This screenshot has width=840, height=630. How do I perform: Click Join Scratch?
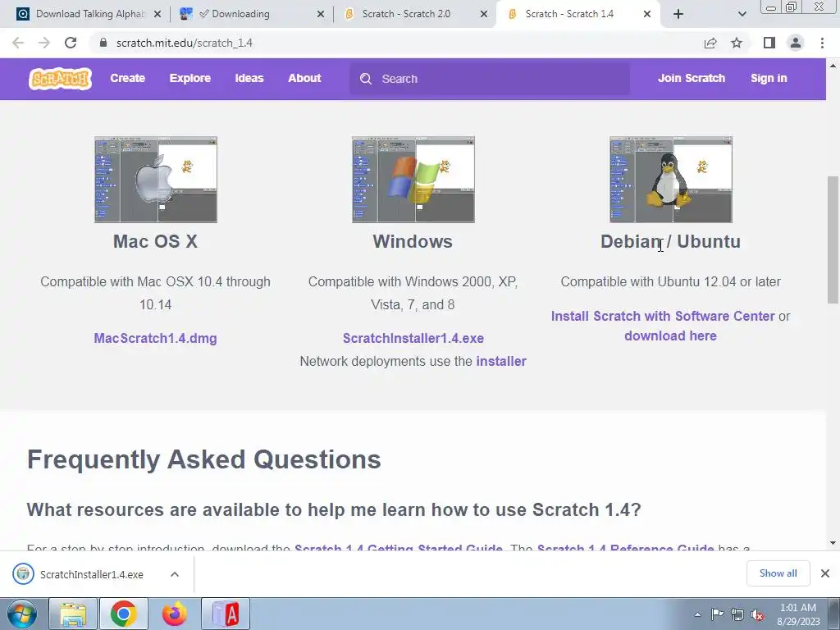pos(691,78)
